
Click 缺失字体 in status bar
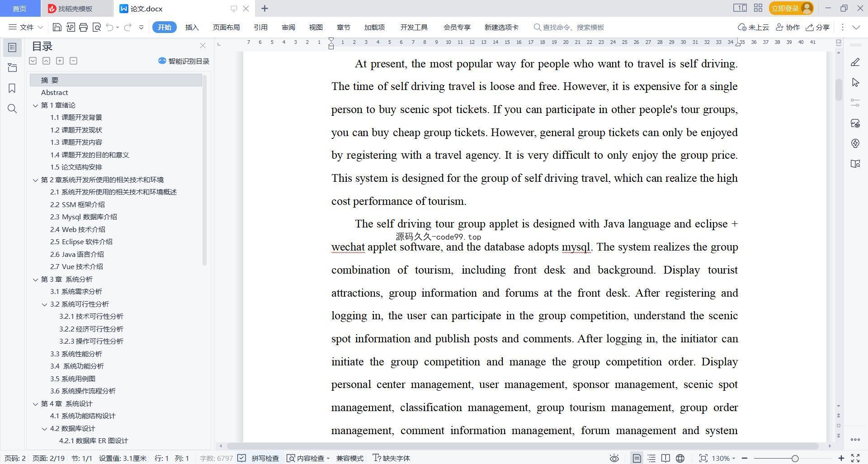391,458
